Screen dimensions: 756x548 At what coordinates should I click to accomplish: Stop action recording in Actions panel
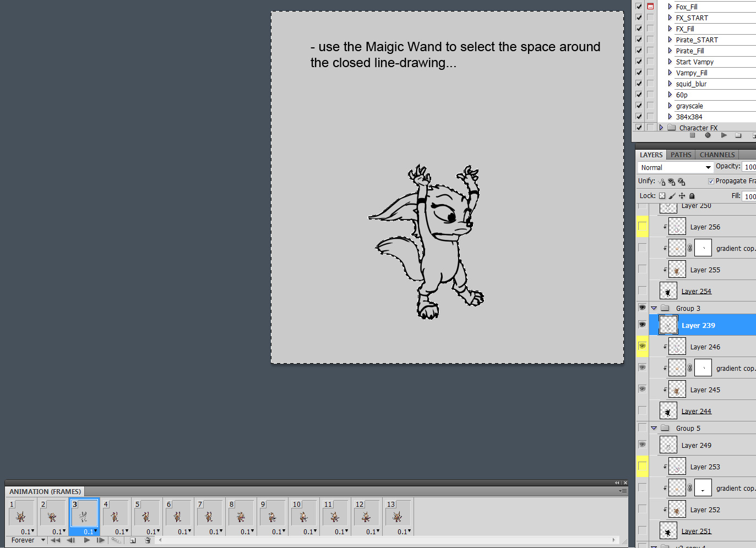[x=692, y=135]
